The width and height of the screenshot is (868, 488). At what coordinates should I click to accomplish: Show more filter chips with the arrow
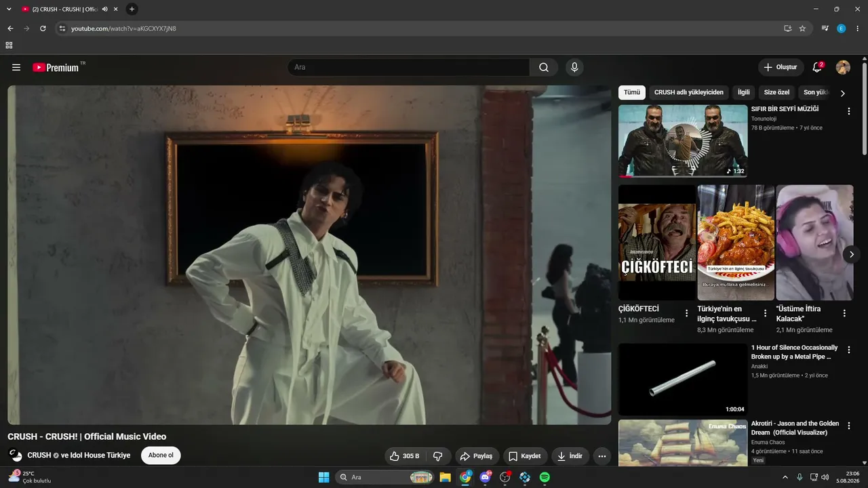coord(843,93)
